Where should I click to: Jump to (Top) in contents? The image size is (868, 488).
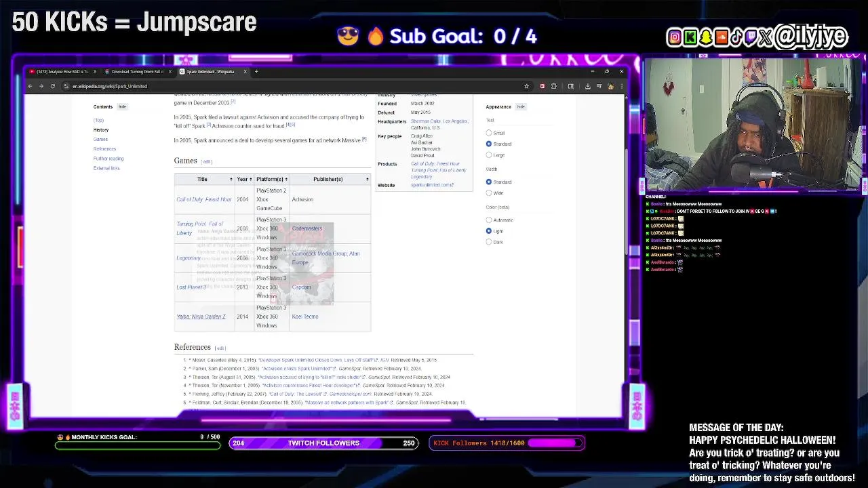click(99, 120)
